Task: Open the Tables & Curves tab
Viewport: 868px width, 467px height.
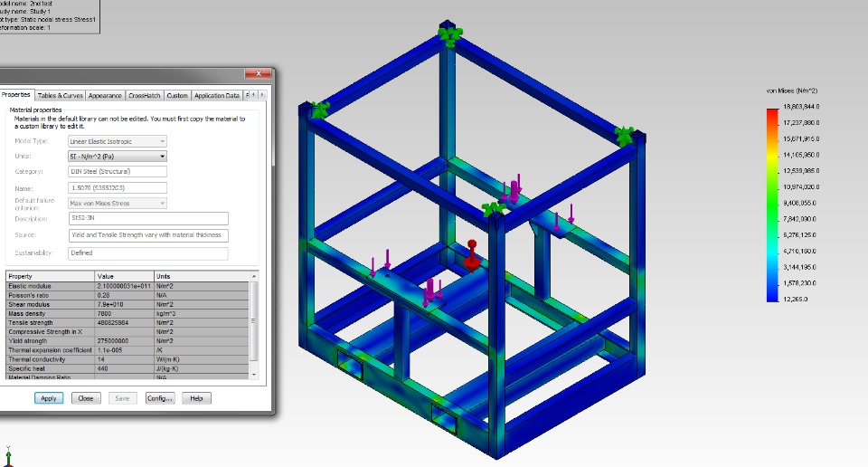Action: [60, 95]
